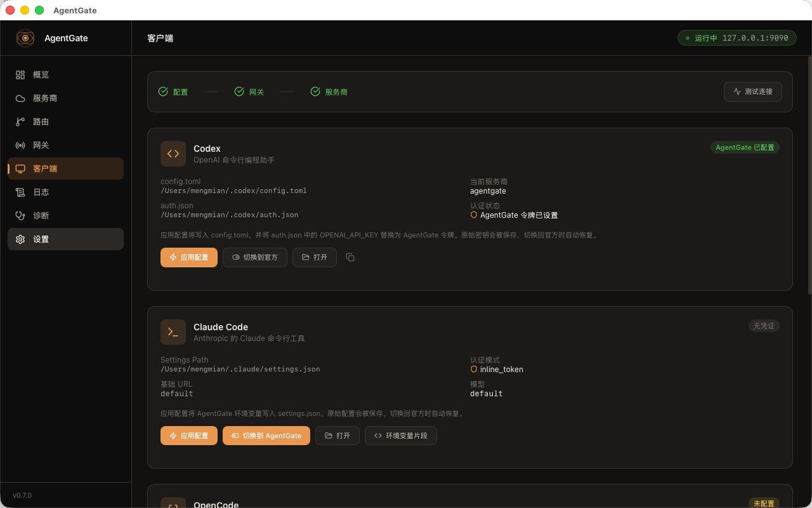Open the 设置 settings page
Screen dimensions: 812x508
click(x=65, y=239)
